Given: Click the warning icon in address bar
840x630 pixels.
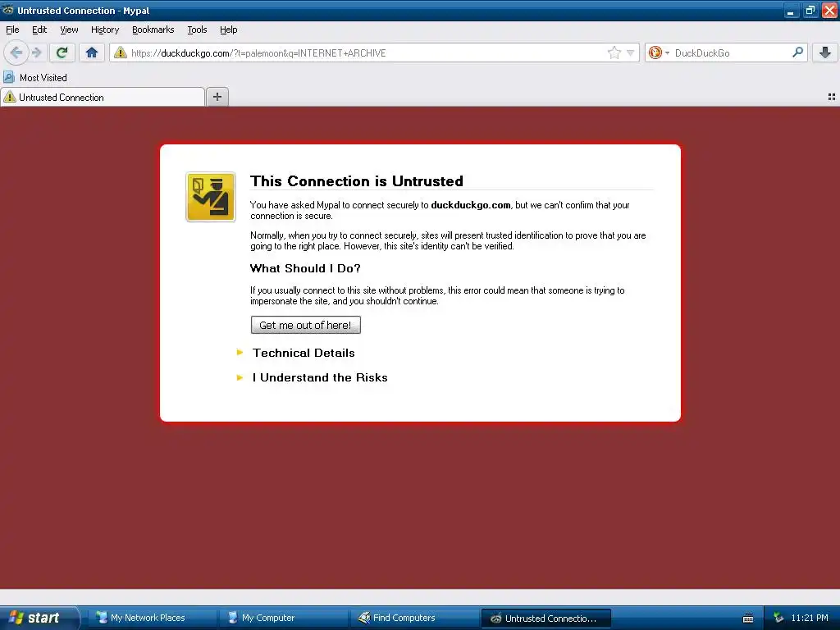Looking at the screenshot, I should (121, 52).
